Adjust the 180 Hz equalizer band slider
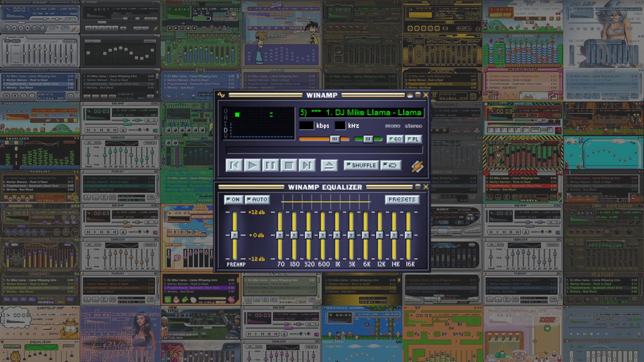Screen dimensions: 644x362 coord(294,235)
